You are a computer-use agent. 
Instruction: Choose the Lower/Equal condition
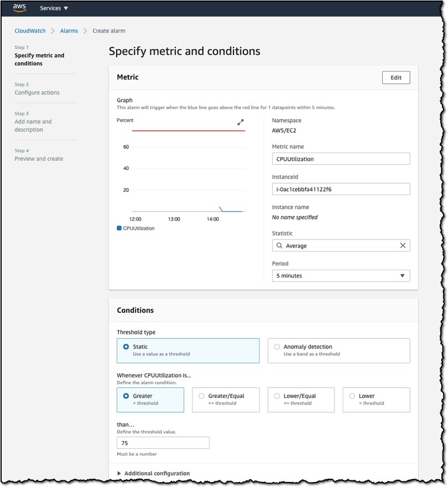pyautogui.click(x=301, y=400)
